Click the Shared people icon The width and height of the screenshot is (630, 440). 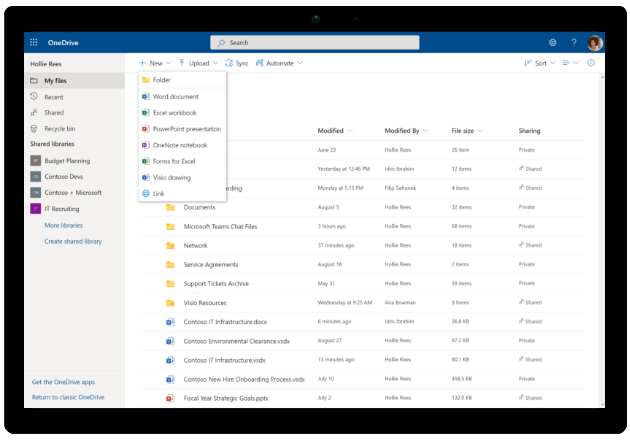tap(34, 113)
